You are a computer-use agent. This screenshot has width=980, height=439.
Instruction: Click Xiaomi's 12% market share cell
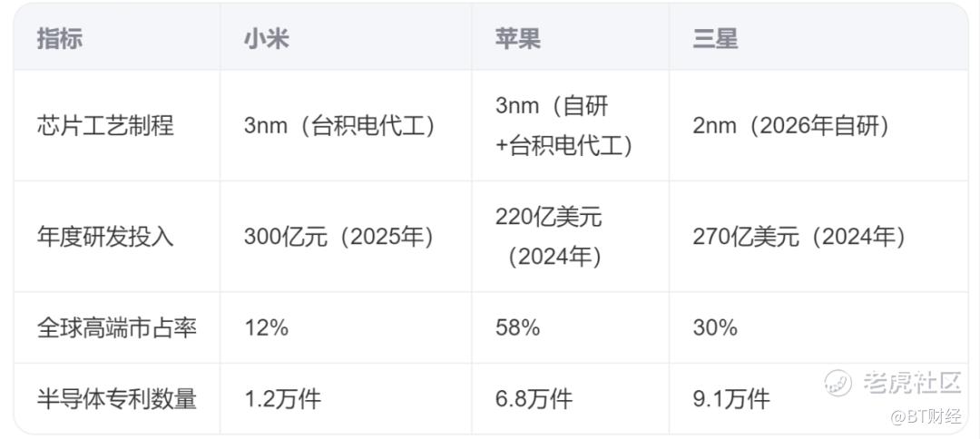coord(266,327)
